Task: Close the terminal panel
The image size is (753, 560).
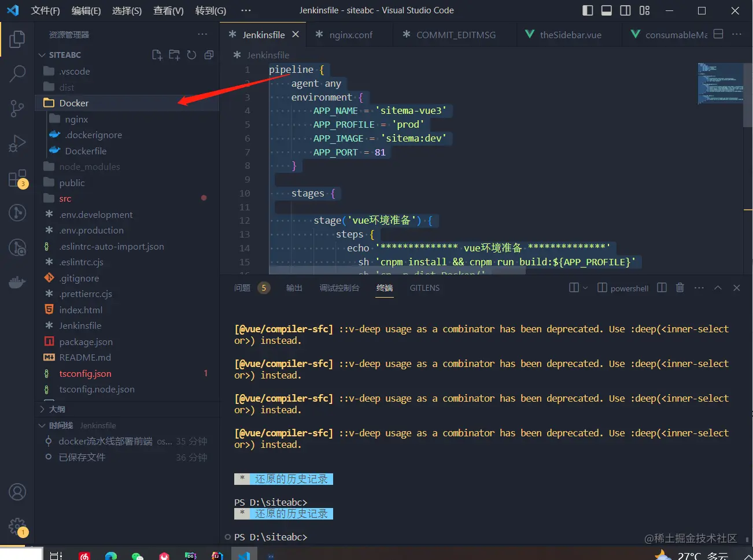Action: [x=736, y=288]
